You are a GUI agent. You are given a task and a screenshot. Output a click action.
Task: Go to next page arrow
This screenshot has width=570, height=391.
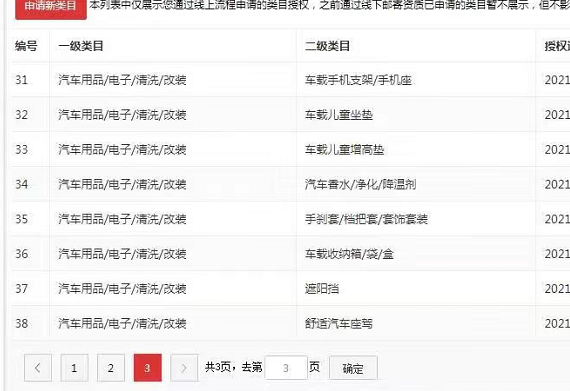click(184, 368)
